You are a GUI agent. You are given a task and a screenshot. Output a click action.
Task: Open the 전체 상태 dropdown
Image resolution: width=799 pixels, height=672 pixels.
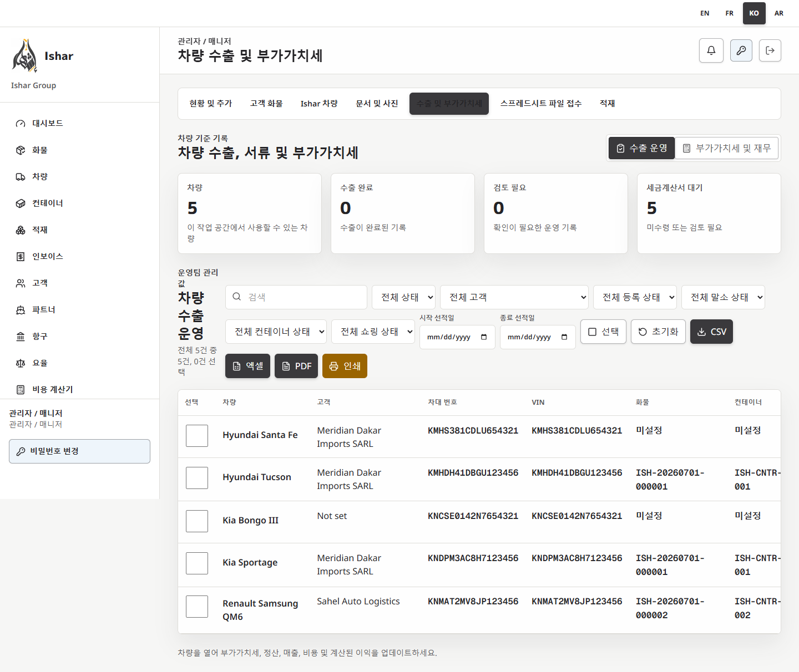click(403, 297)
